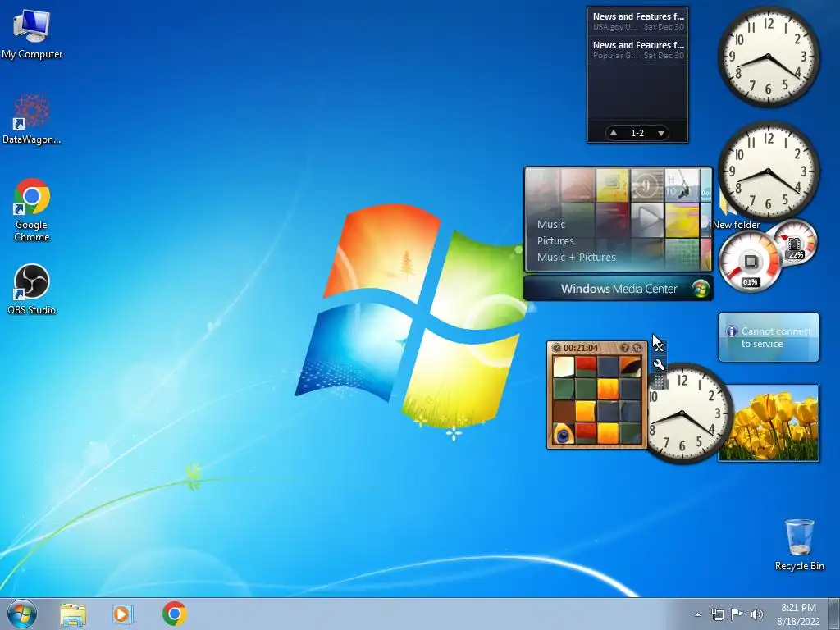Click the Show desktop strip
This screenshot has height=630, width=840.
tap(834, 614)
